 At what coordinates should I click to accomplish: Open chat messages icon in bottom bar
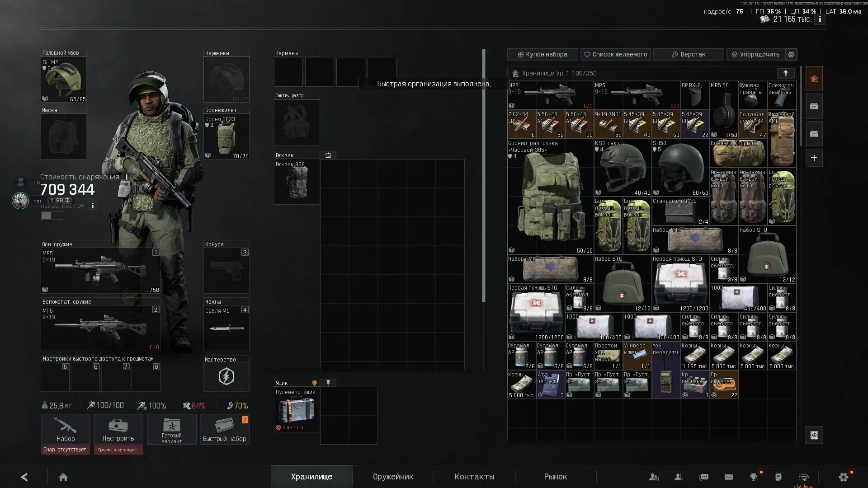[704, 477]
